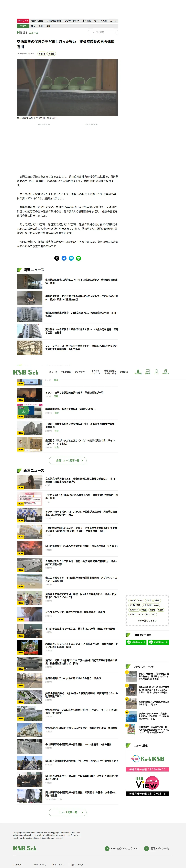
Task: Open 岡山ニュース footer link
Action: click(58, 865)
